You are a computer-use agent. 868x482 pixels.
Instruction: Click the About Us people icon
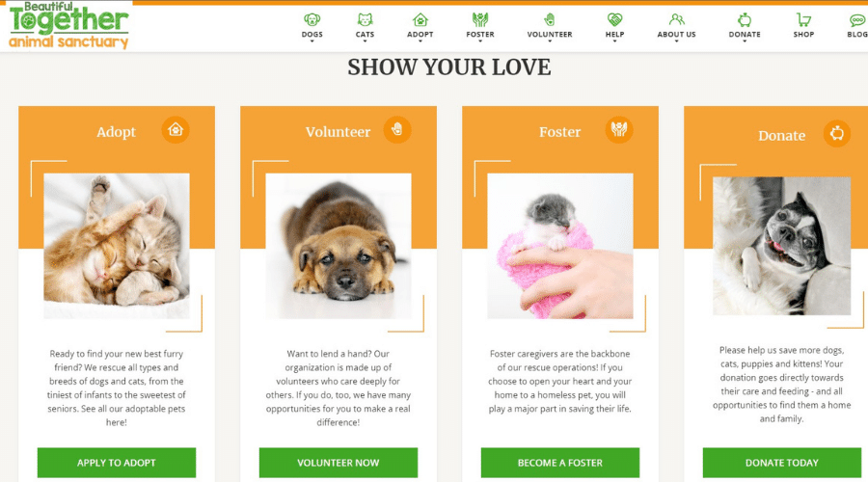676,20
